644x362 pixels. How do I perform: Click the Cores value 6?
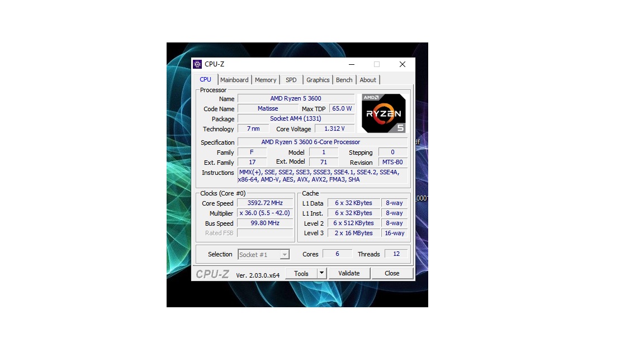pos(337,254)
